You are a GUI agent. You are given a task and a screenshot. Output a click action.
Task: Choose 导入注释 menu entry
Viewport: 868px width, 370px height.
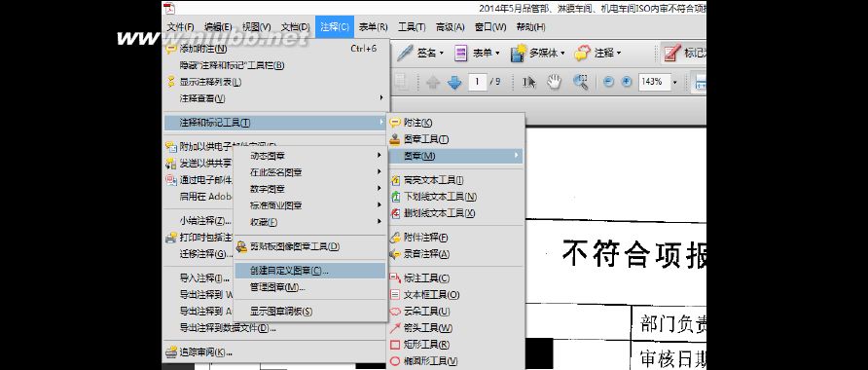(204, 278)
